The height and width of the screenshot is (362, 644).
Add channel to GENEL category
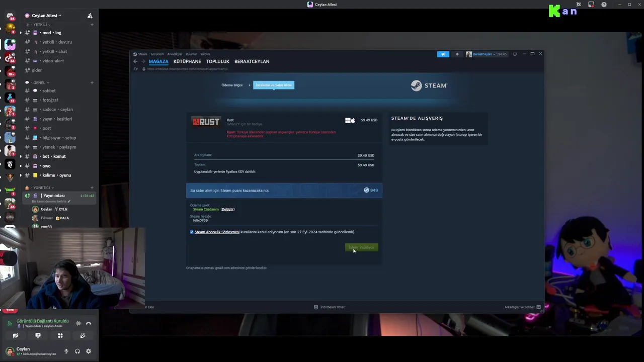[92, 82]
